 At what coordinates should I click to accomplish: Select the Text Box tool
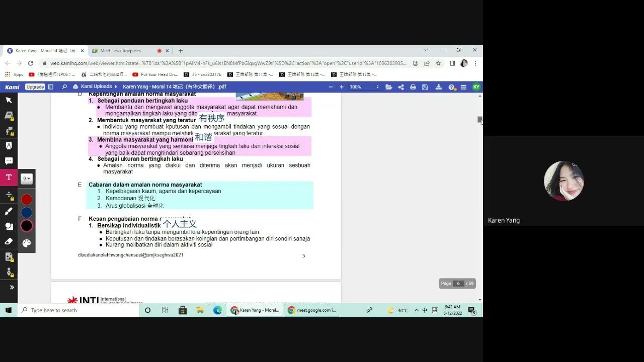pos(9,177)
